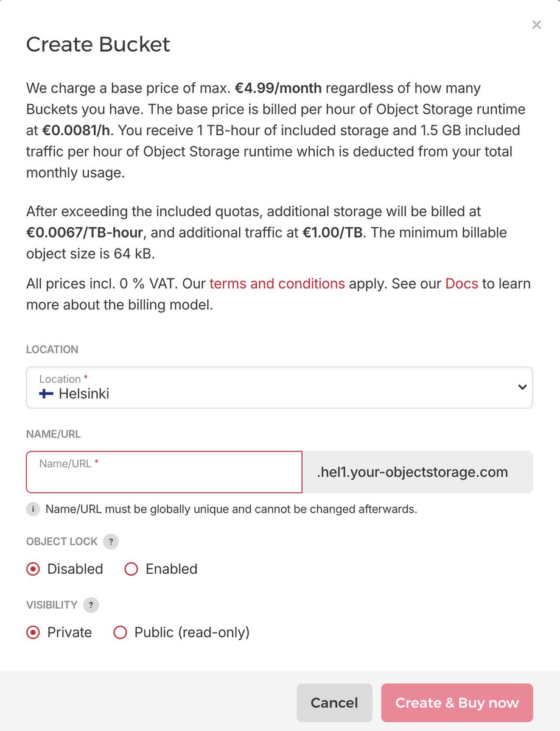Click the €0.0081/h hourly price text
Viewport: 560px width, 731px height.
point(76,130)
